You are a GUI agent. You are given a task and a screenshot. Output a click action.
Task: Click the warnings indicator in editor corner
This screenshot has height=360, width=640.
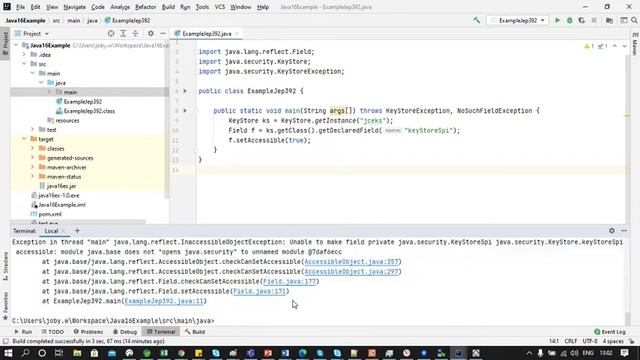(x=589, y=46)
